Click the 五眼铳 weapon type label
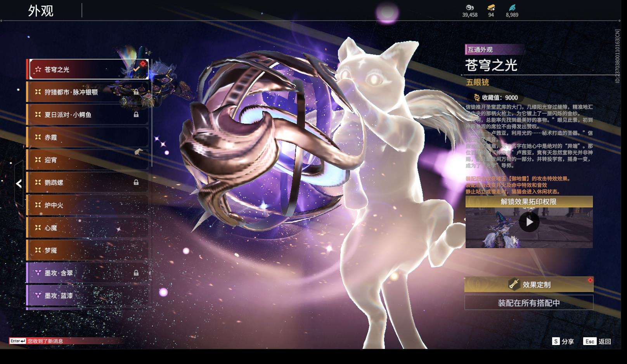Image resolution: width=627 pixels, height=364 pixels. click(478, 82)
